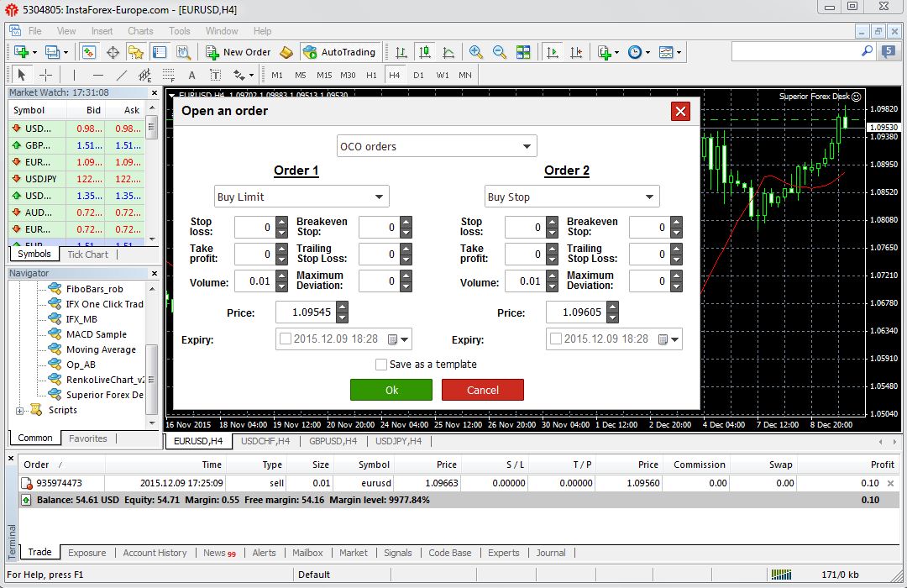Click the Zoom Out magnifier icon
907x588 pixels.
500,52
